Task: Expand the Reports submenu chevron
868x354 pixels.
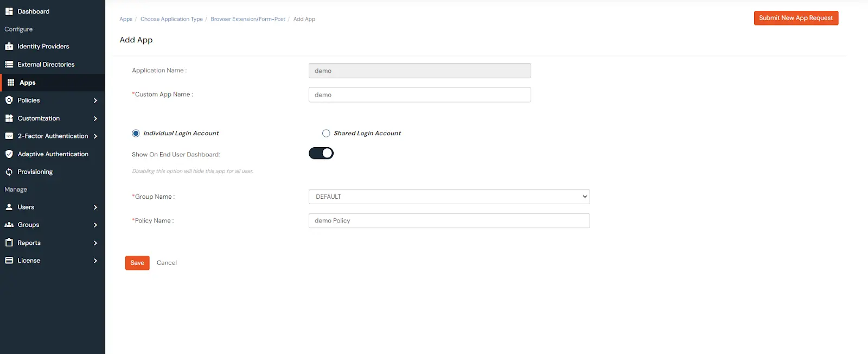Action: pyautogui.click(x=95, y=243)
